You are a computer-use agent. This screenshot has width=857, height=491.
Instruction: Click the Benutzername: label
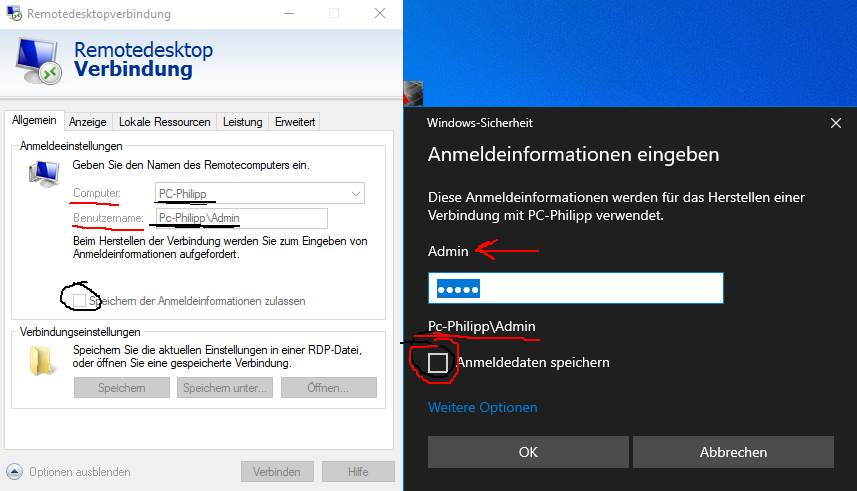(x=108, y=218)
